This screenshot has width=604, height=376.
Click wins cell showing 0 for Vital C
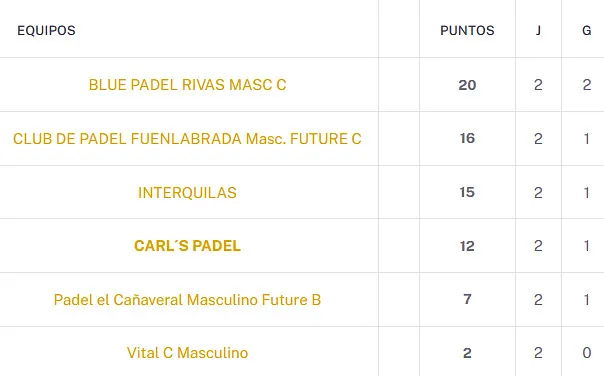587,353
